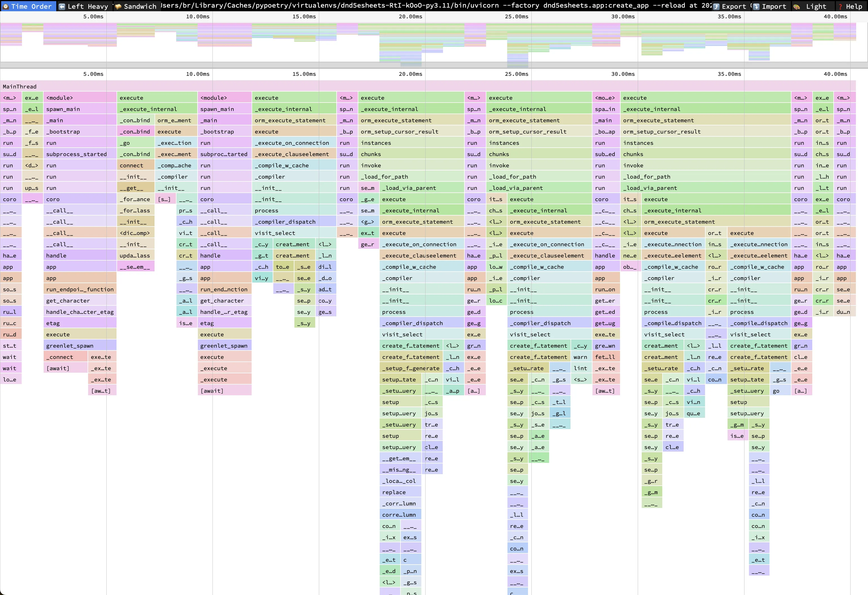Click the Sandwich emoji icon
Viewport: 868px width, 595px height.
[118, 6]
